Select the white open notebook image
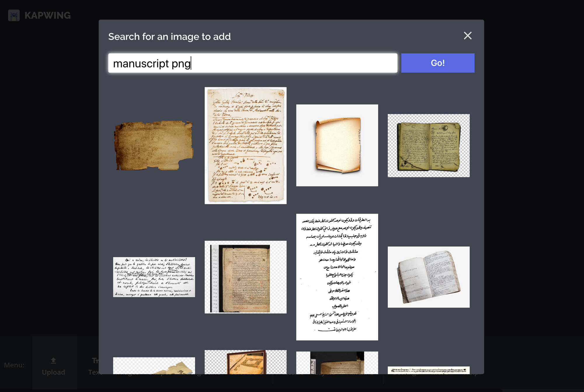 pyautogui.click(x=429, y=277)
